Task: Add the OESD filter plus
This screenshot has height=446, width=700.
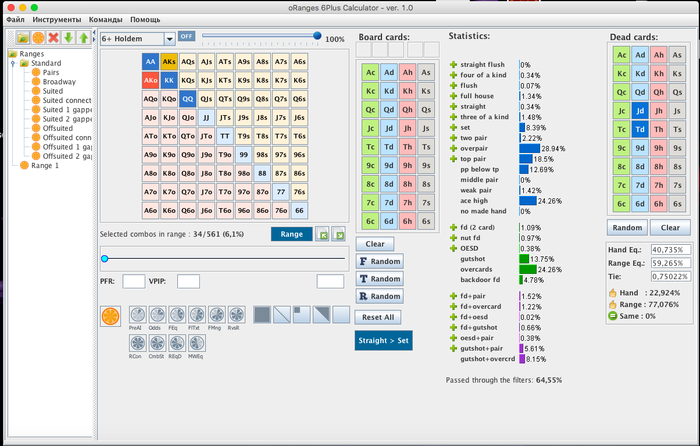Action: click(x=454, y=248)
